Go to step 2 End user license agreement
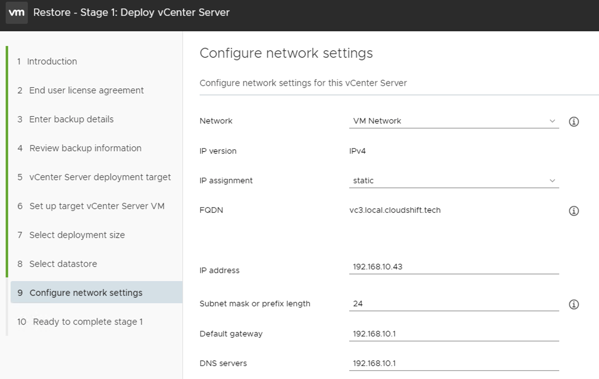Screen dimensions: 599x379 tap(80, 91)
